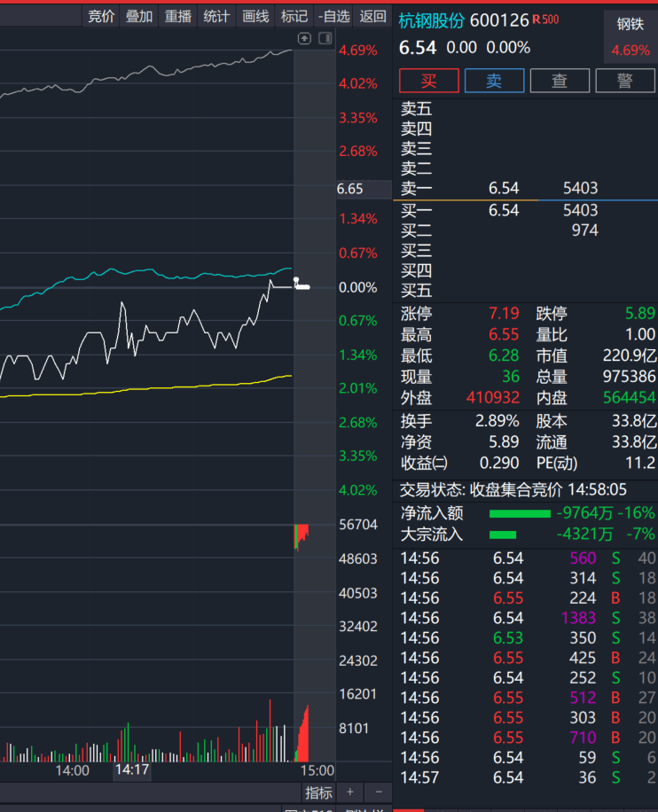Start the 重播 replay function
The height and width of the screenshot is (812, 658).
(178, 17)
